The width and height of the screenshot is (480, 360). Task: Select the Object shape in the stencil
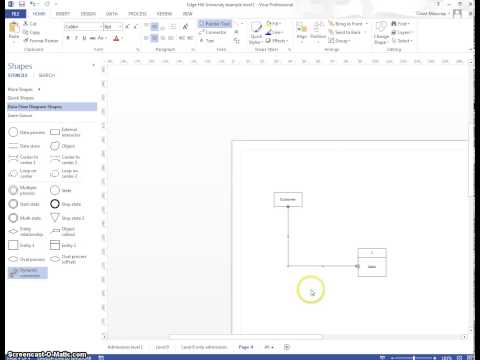(x=63, y=146)
